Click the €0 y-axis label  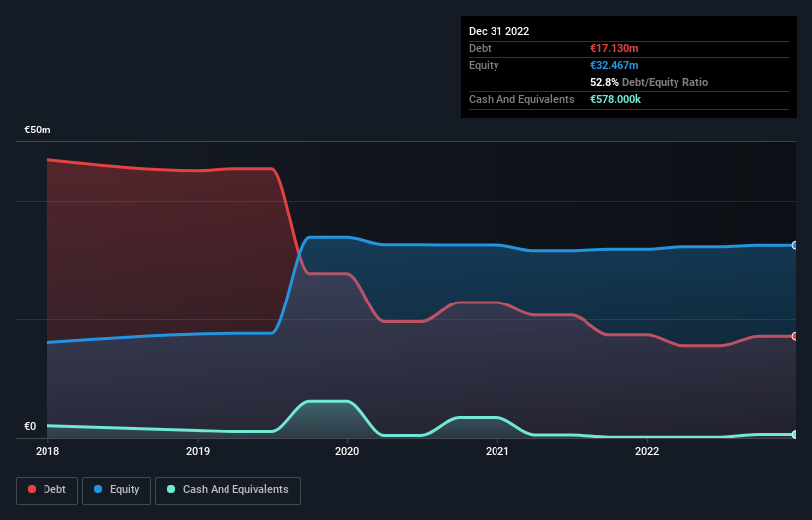click(x=30, y=426)
